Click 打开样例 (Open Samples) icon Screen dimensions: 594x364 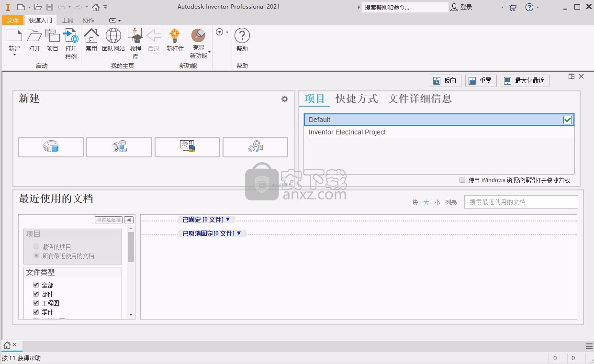(x=71, y=36)
